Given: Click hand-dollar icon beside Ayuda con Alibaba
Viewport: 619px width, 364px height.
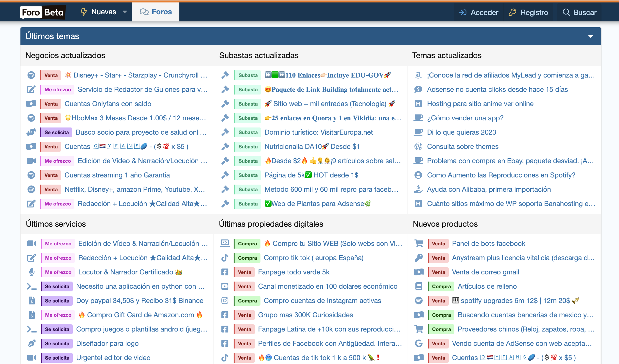Looking at the screenshot, I should click(418, 189).
